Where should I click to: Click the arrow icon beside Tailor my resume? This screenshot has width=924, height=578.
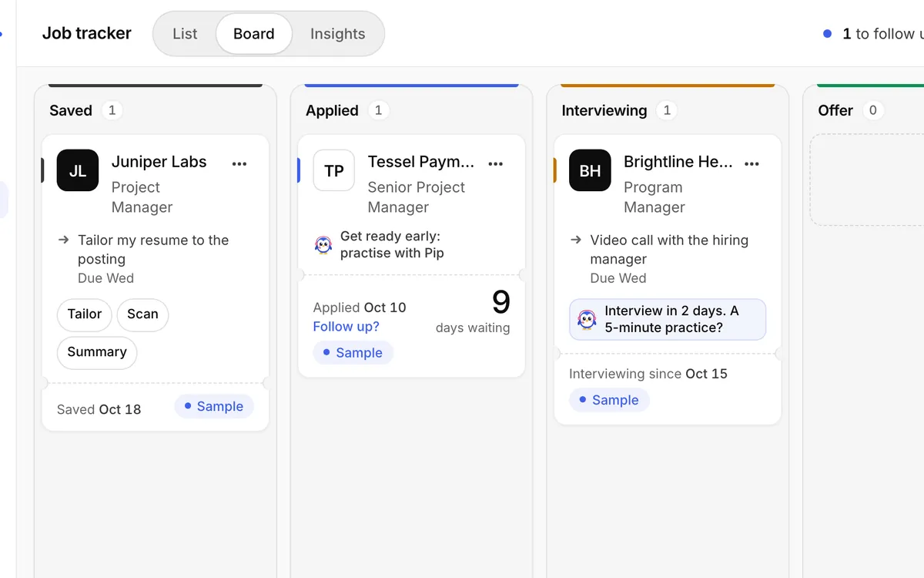64,240
